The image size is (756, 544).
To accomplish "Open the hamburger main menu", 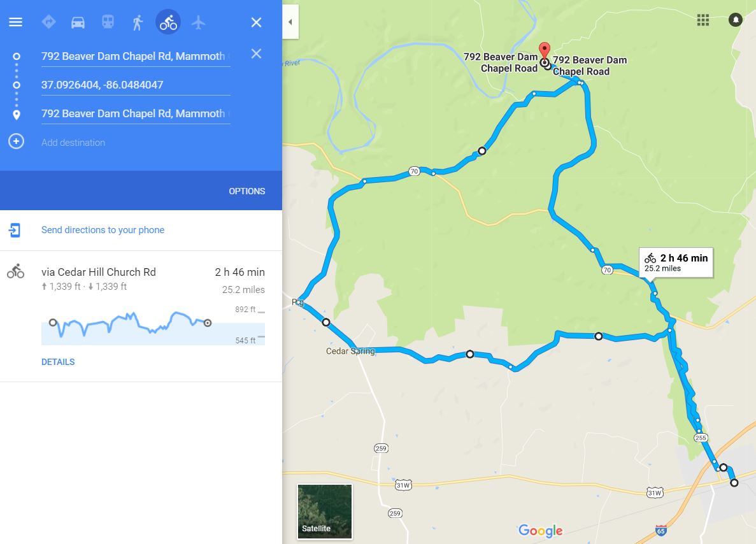I will [x=15, y=22].
